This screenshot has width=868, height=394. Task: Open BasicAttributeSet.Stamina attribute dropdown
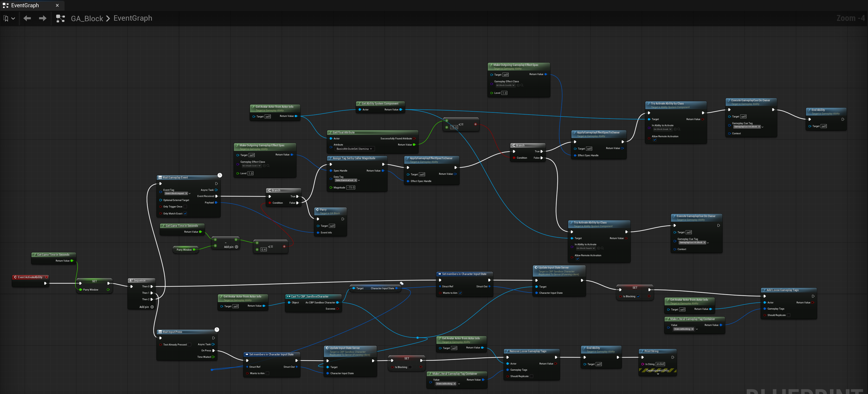[x=354, y=149]
